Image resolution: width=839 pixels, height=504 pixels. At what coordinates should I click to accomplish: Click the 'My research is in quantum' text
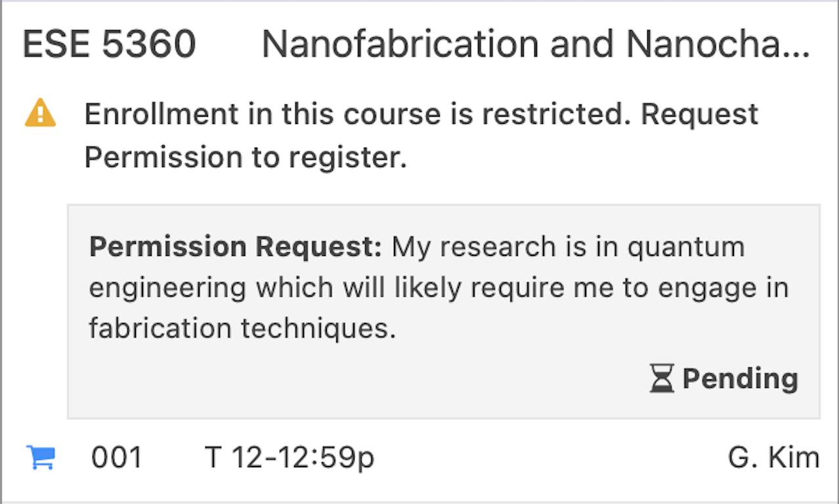[x=569, y=248]
